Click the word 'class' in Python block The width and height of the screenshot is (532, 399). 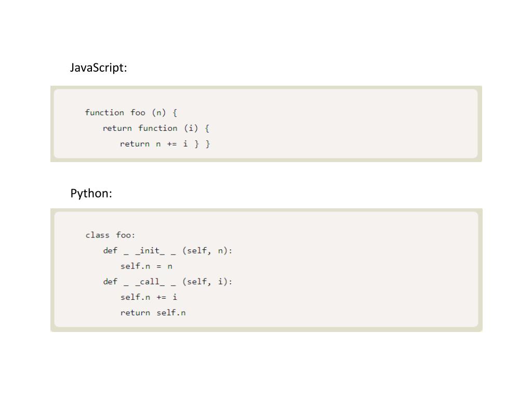[x=97, y=235]
